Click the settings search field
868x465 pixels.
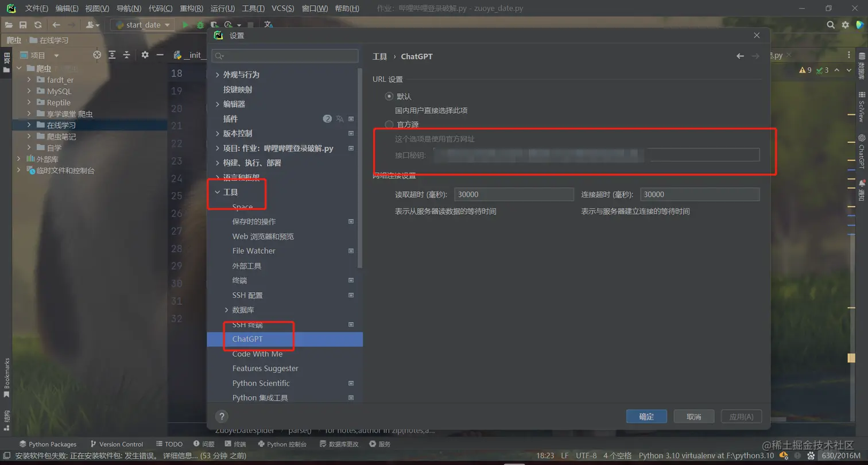[x=285, y=56]
